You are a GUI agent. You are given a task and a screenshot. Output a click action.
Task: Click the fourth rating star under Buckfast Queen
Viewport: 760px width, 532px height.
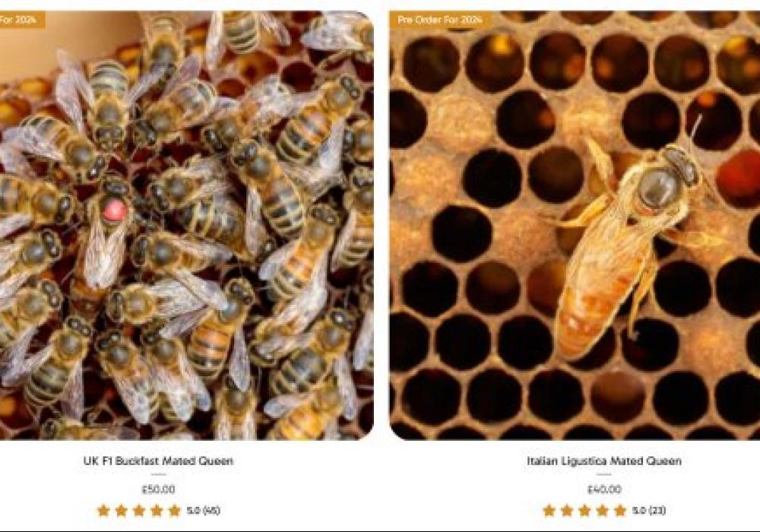pyautogui.click(x=157, y=510)
